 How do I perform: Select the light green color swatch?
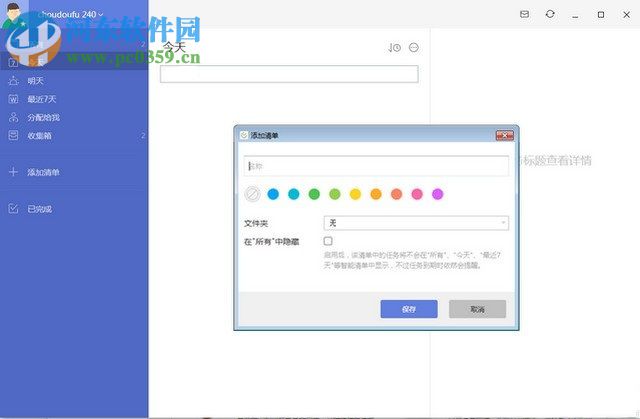click(x=335, y=194)
